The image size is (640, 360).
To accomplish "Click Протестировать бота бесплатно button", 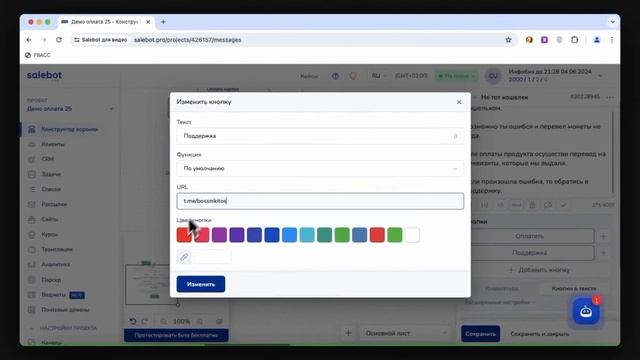I will click(176, 335).
